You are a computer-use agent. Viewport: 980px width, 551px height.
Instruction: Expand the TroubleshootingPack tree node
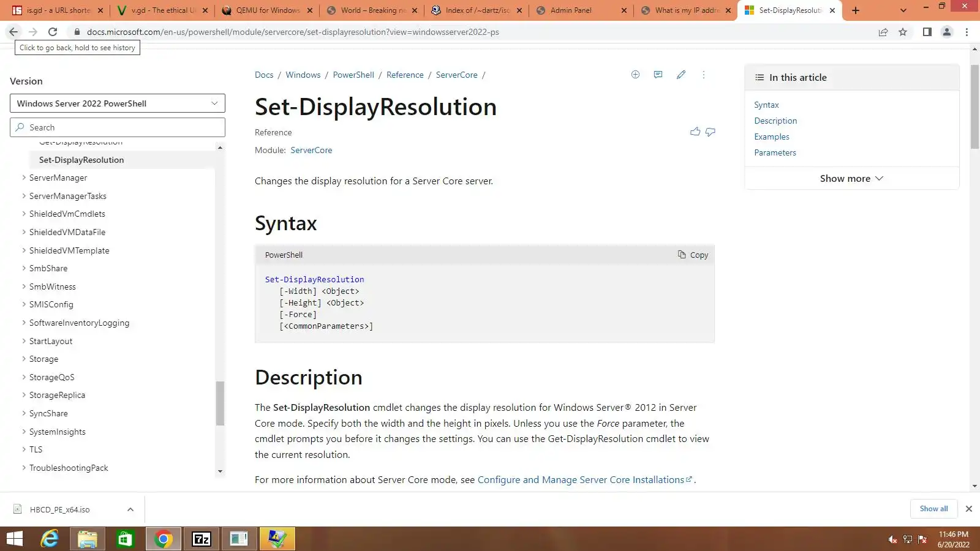pos(24,468)
